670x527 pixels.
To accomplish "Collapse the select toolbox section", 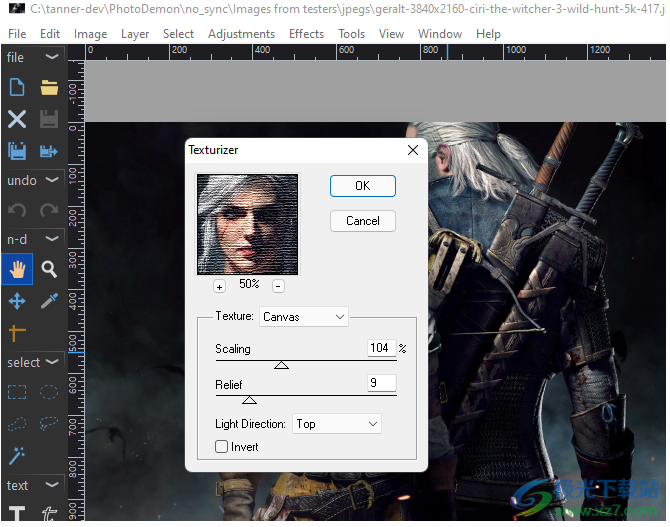I will tap(52, 362).
